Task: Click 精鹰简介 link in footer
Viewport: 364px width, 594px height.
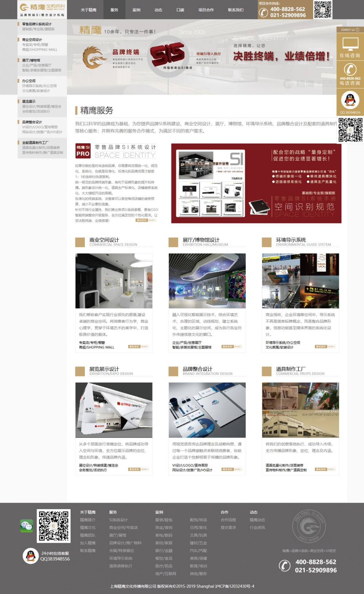Action: pos(88,520)
